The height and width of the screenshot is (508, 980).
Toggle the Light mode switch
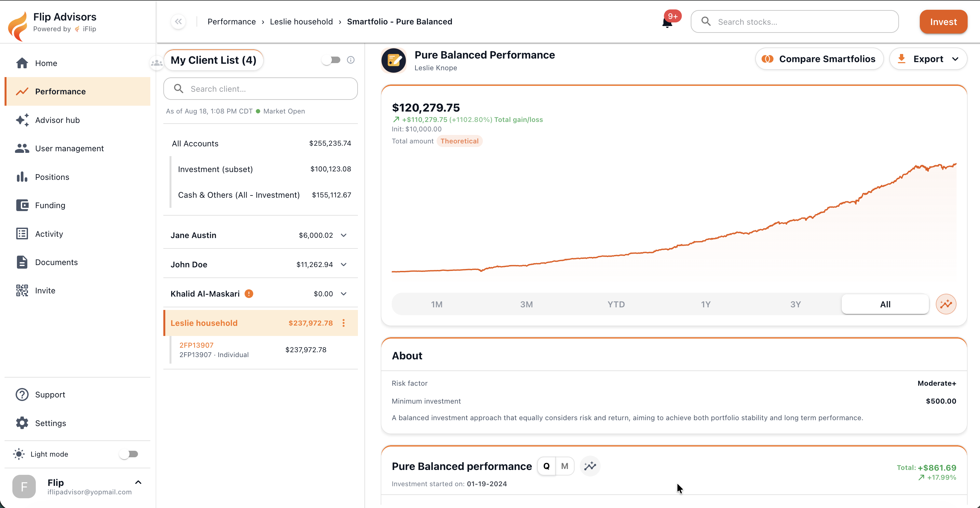tap(129, 454)
